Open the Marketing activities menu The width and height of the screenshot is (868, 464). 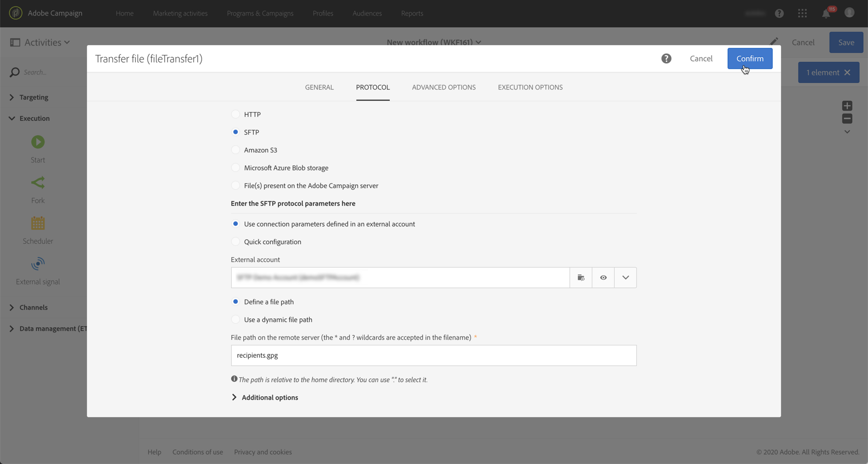tap(180, 13)
